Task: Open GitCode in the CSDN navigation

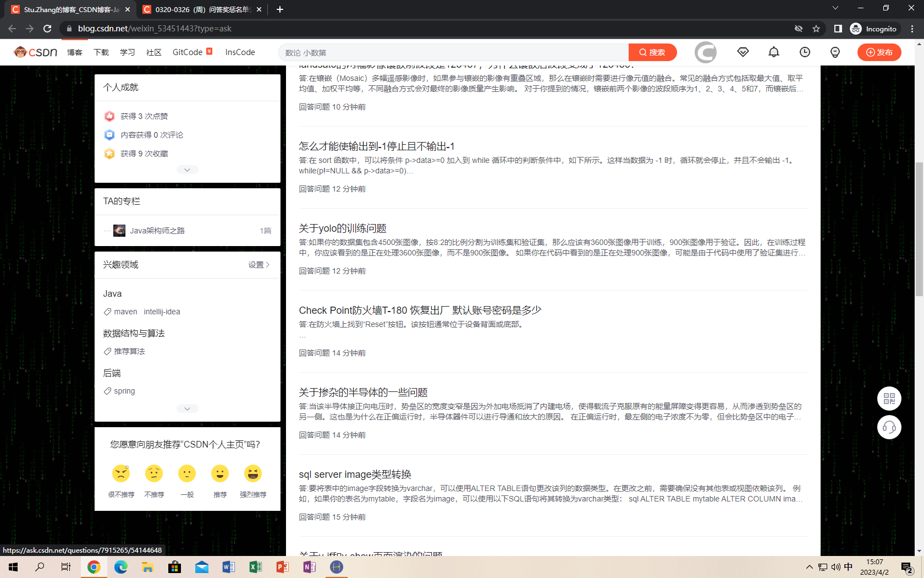Action: [188, 52]
